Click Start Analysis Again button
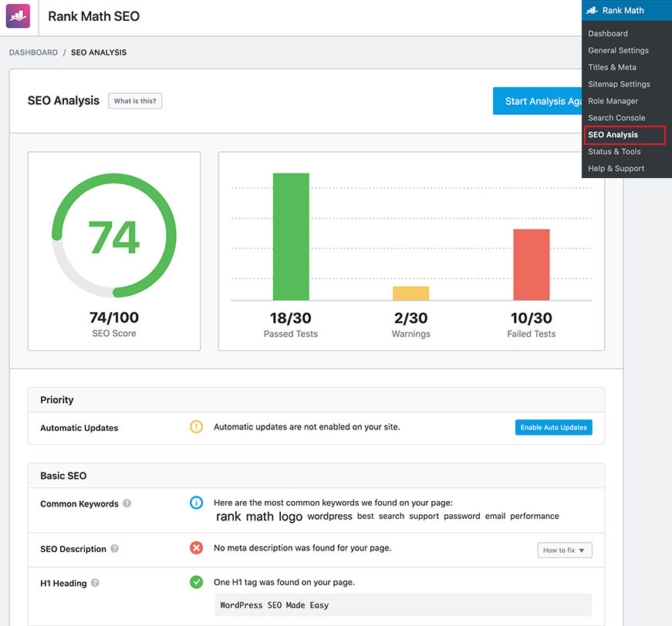 click(538, 101)
